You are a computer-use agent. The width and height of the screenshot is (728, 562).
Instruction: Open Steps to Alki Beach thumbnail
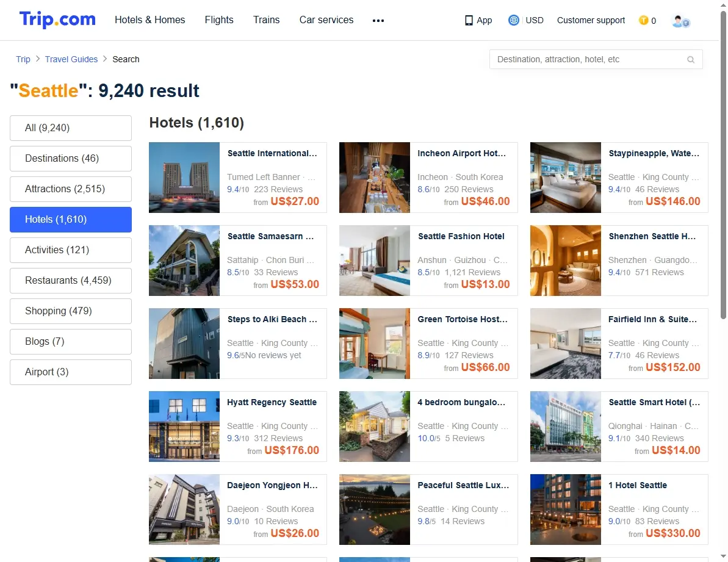(184, 344)
